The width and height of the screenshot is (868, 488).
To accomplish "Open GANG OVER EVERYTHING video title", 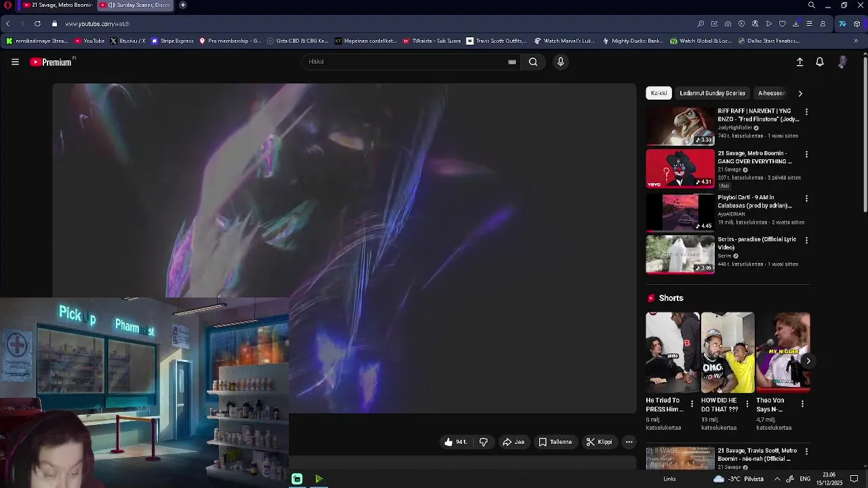I will click(x=755, y=157).
